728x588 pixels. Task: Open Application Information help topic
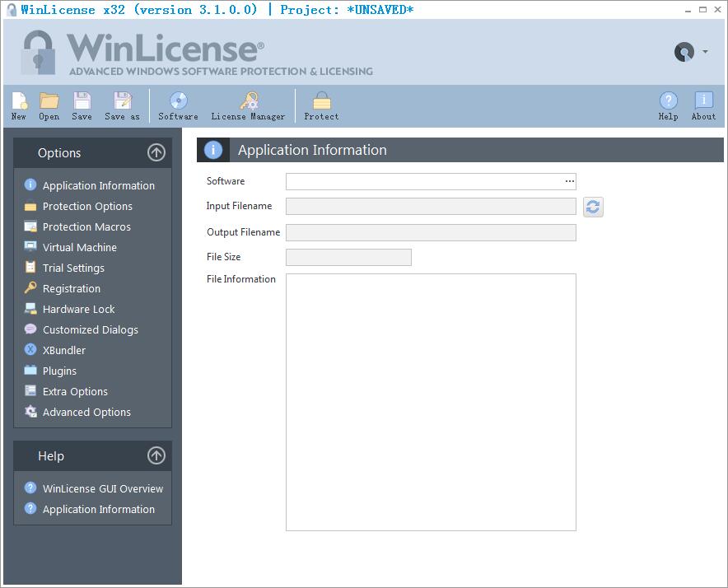pos(99,509)
